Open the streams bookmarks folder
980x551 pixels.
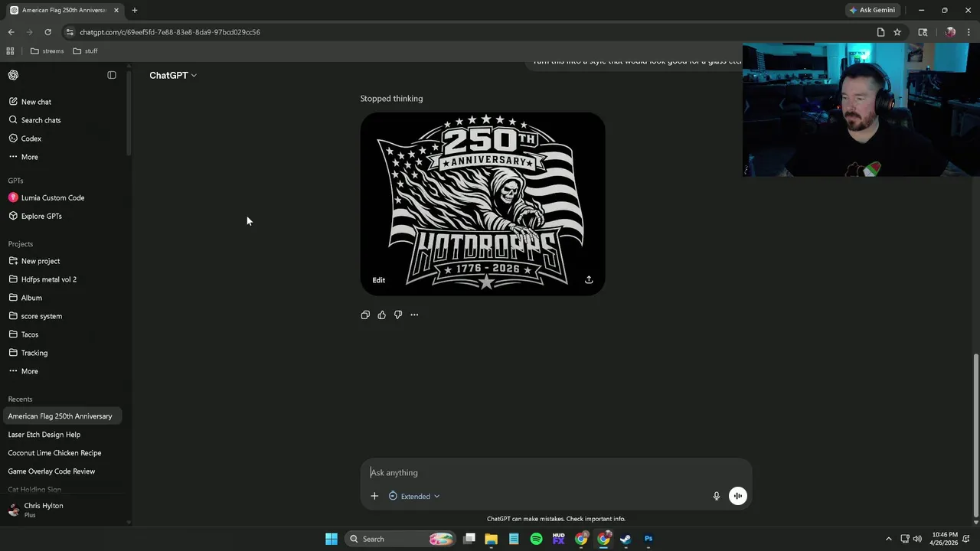point(47,51)
